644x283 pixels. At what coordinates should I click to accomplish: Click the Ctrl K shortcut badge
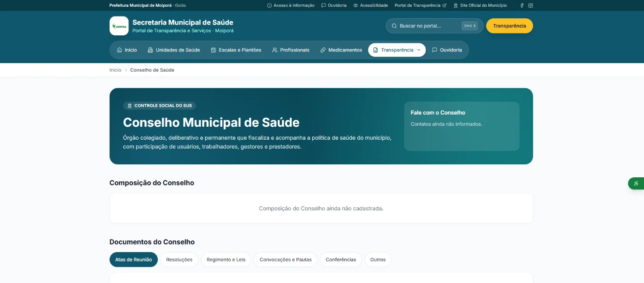(470, 26)
